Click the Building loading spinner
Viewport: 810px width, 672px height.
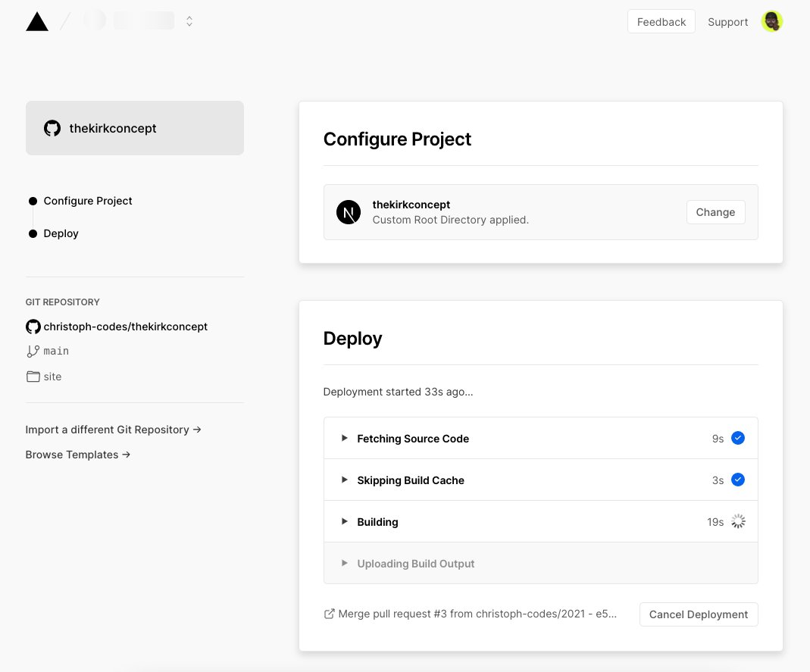pyautogui.click(x=738, y=521)
